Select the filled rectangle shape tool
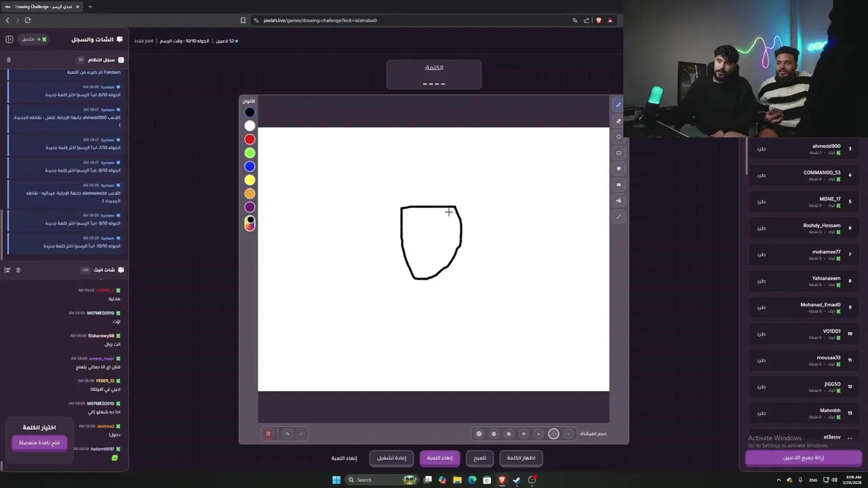The height and width of the screenshot is (488, 868). [x=618, y=184]
